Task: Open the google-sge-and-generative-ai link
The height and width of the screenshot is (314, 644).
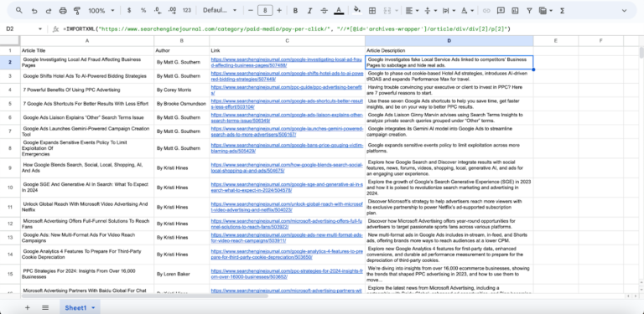Action: click(287, 188)
